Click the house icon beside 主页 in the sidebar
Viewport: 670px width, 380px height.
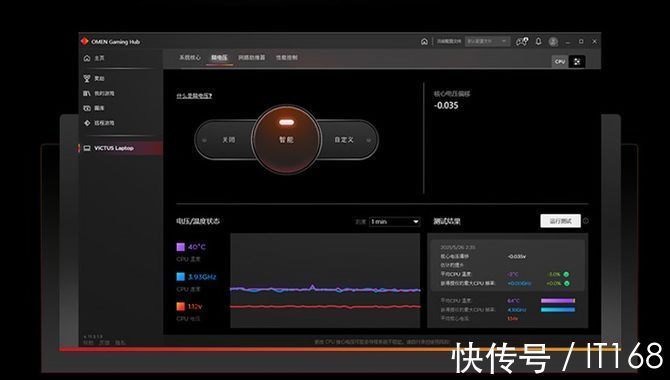[87, 58]
